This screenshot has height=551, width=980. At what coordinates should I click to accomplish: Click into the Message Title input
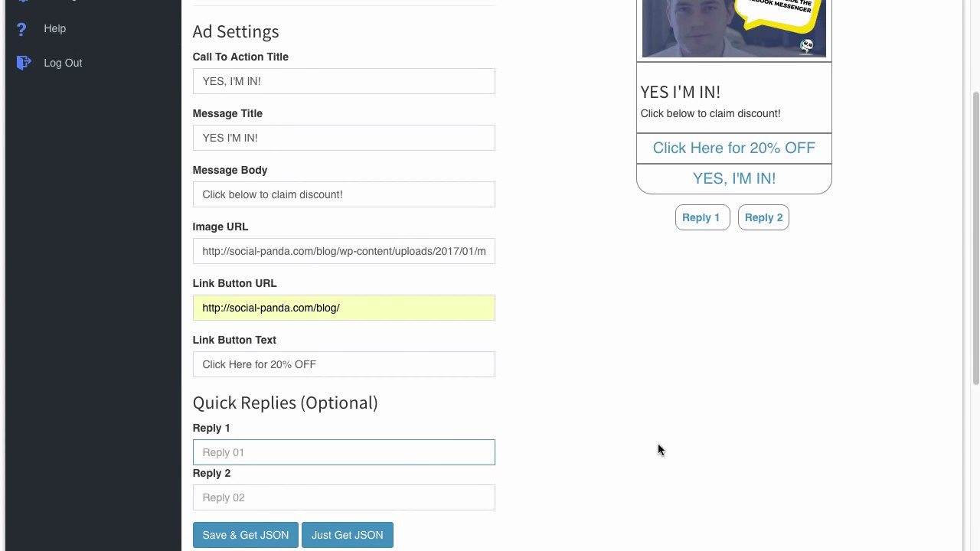(x=344, y=138)
